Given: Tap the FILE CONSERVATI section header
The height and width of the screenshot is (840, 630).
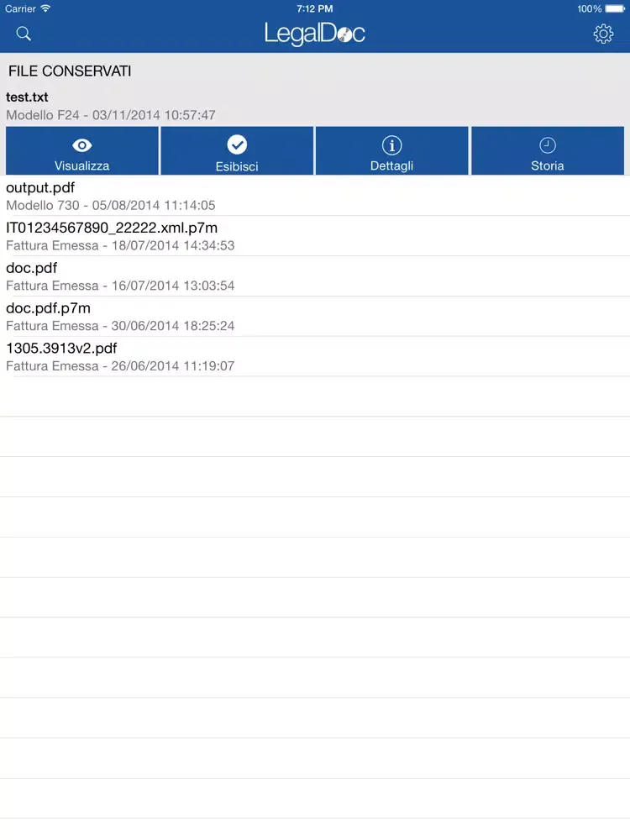Looking at the screenshot, I should point(70,71).
